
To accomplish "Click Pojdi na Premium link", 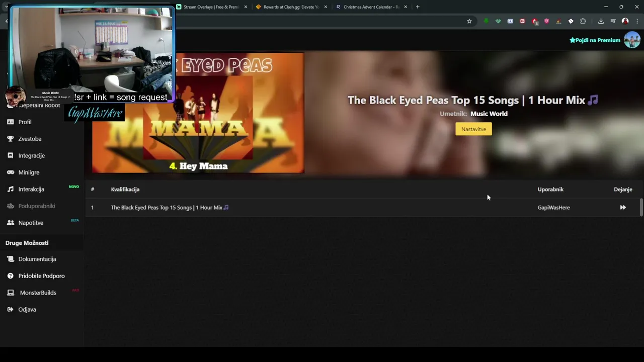I will [x=595, y=40].
